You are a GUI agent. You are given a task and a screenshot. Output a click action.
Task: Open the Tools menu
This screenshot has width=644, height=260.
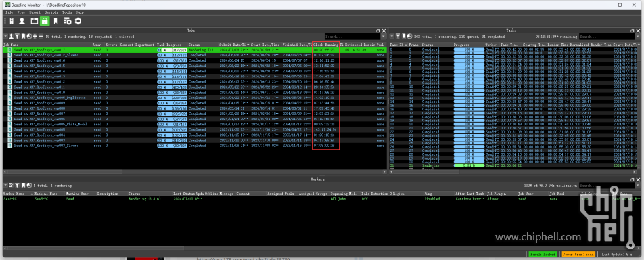pos(67,12)
